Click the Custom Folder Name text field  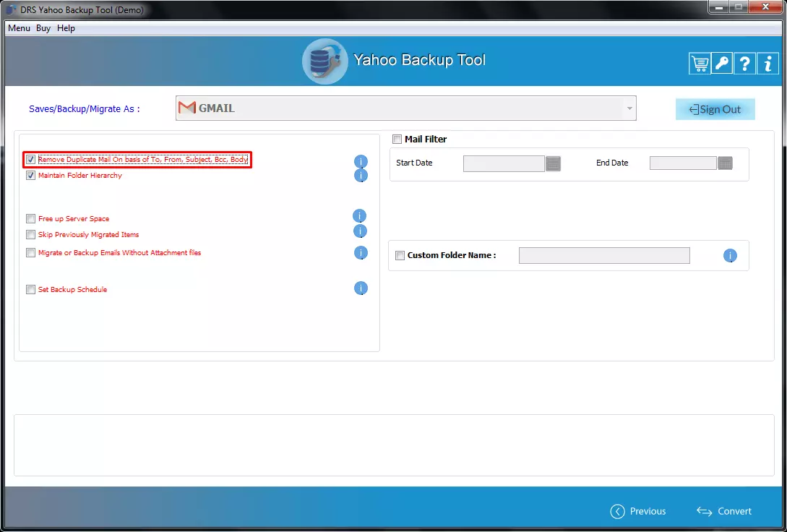604,256
